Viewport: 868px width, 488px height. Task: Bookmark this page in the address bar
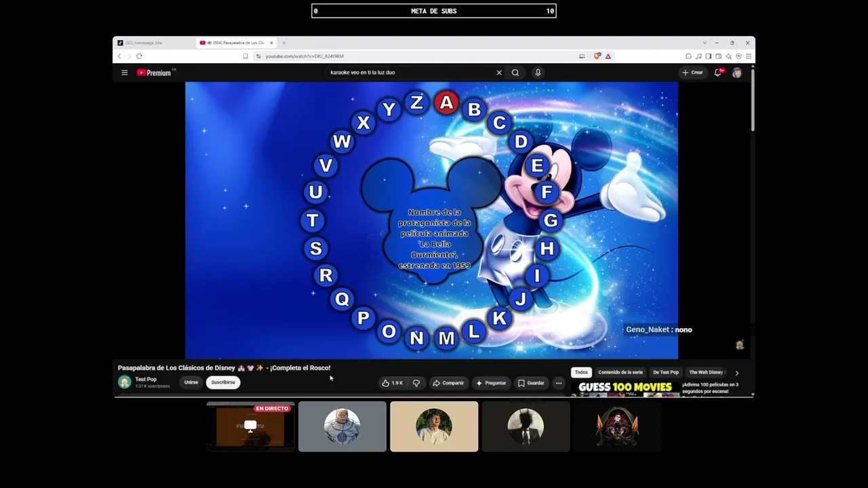(x=245, y=56)
